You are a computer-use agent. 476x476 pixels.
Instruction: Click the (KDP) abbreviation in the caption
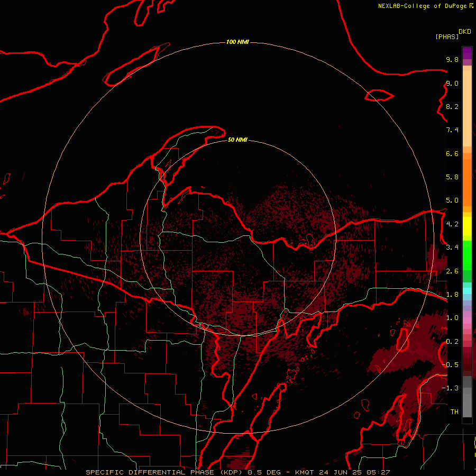click(232, 472)
